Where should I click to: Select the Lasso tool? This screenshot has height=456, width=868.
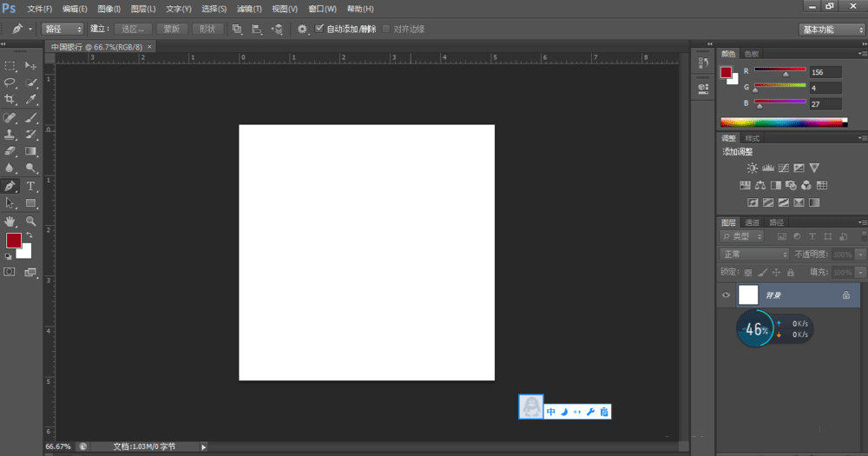(x=10, y=83)
